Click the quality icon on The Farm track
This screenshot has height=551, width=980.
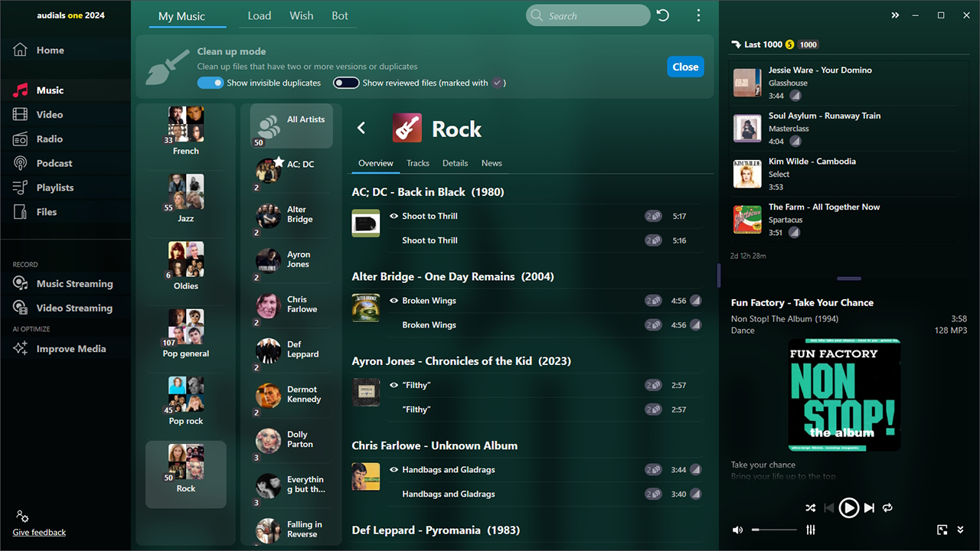click(x=794, y=233)
